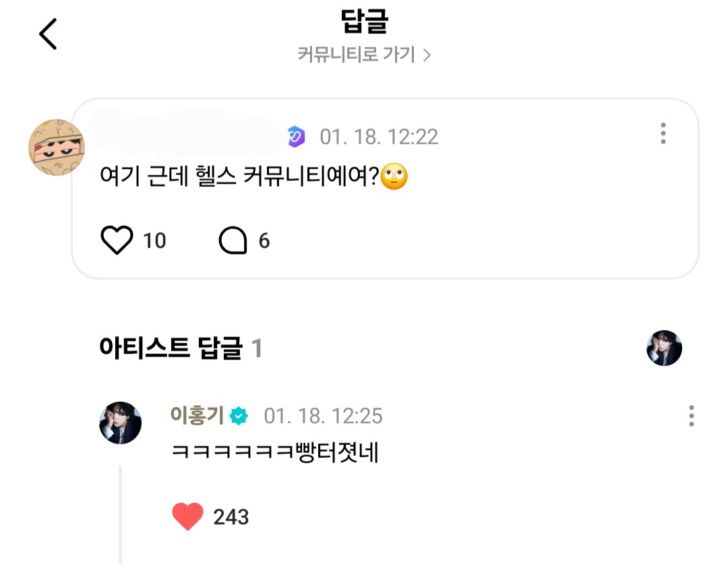Tap the back arrow icon

click(x=48, y=34)
